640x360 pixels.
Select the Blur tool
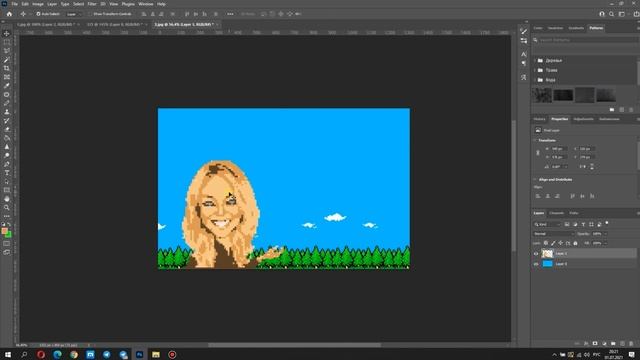[x=7, y=147]
